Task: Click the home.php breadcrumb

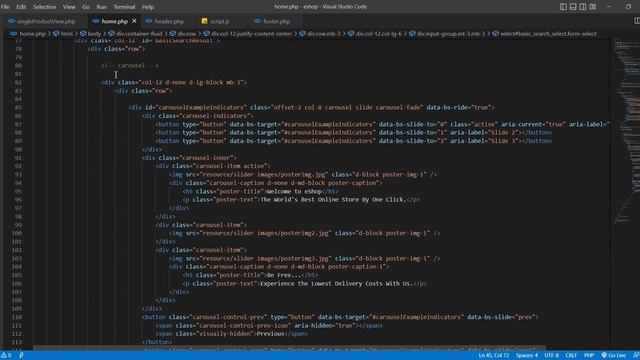Action: click(x=33, y=34)
